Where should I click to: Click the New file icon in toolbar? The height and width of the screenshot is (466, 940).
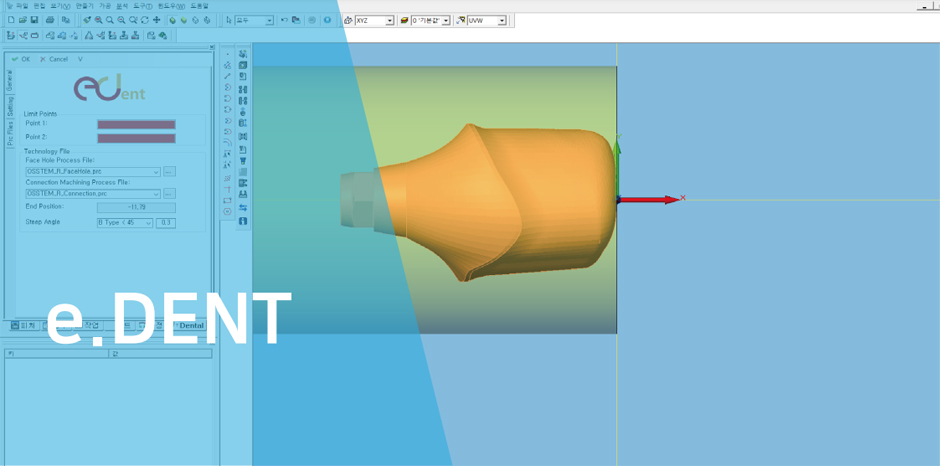coord(11,20)
